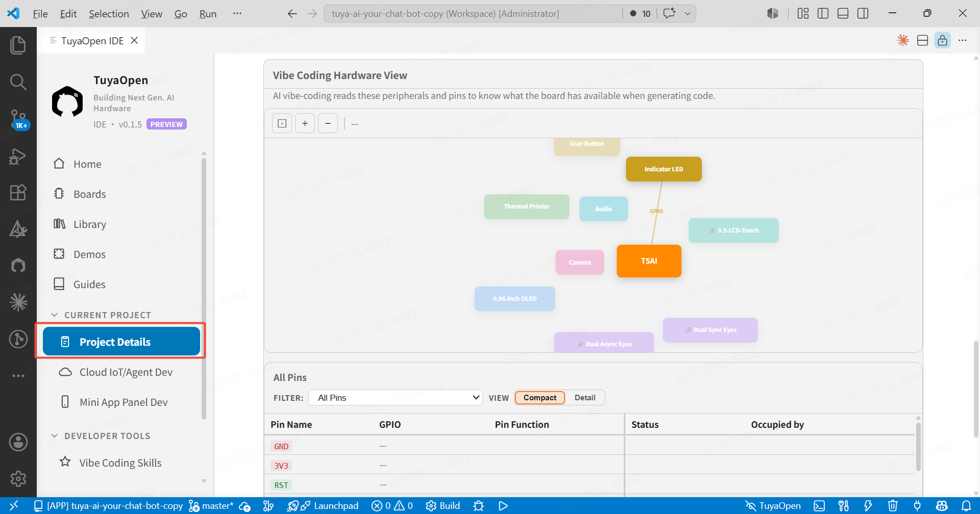Screen dimensions: 980x514
Task: Click the Claude starburst icon in the editor toolbar
Action: coord(903,40)
